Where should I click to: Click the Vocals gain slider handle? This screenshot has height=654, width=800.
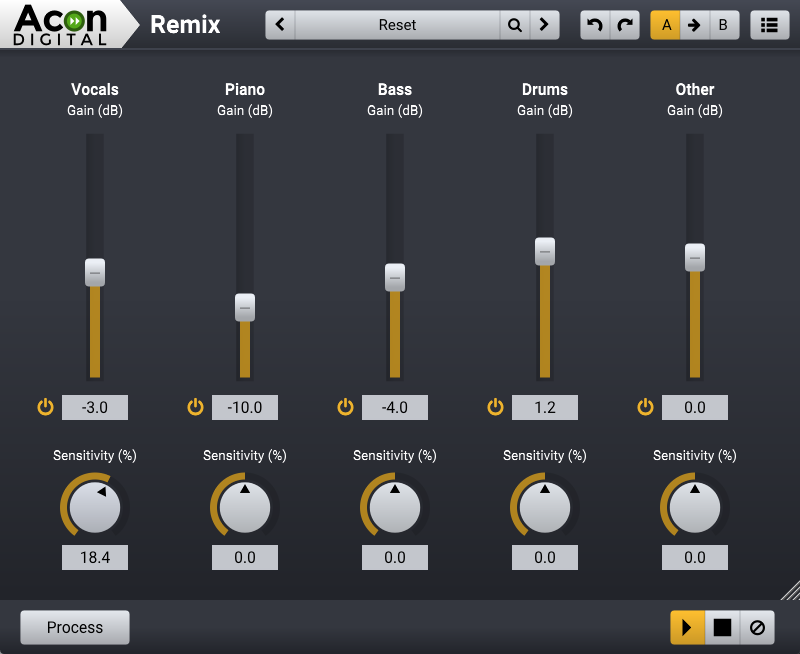[95, 272]
